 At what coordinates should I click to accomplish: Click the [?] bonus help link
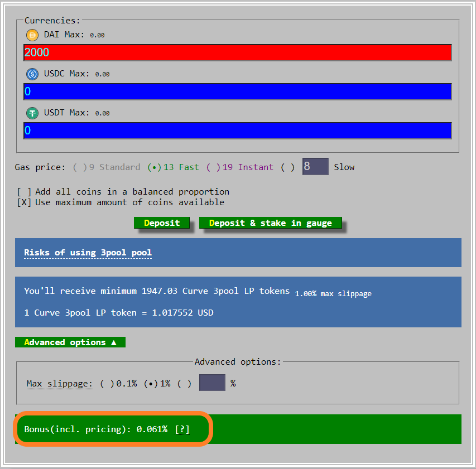click(x=182, y=429)
